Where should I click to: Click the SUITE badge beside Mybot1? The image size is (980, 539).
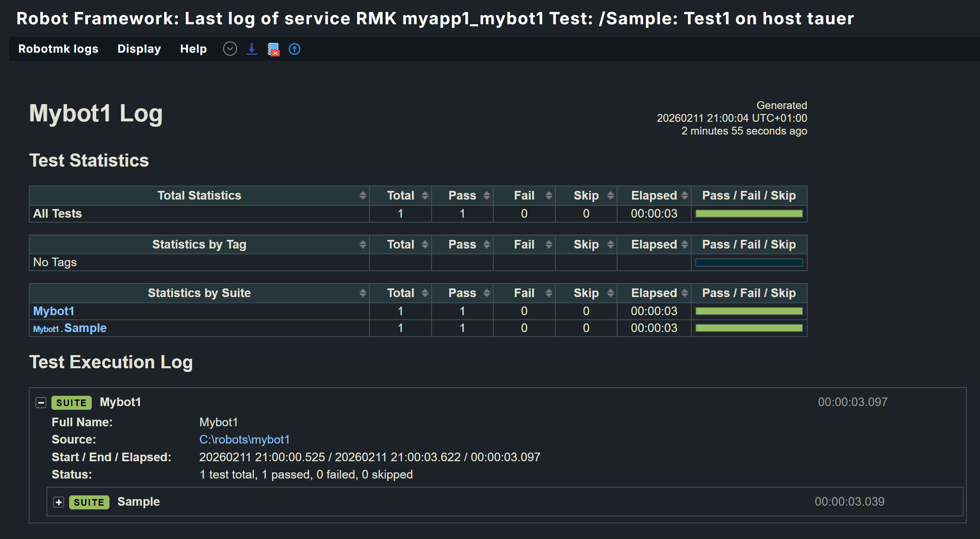[71, 402]
